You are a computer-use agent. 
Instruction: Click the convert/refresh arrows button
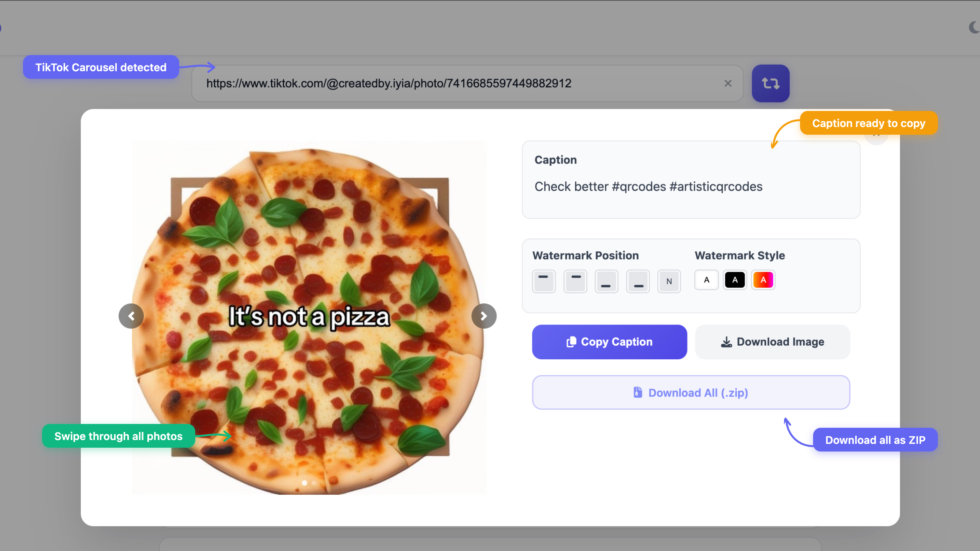tap(770, 83)
